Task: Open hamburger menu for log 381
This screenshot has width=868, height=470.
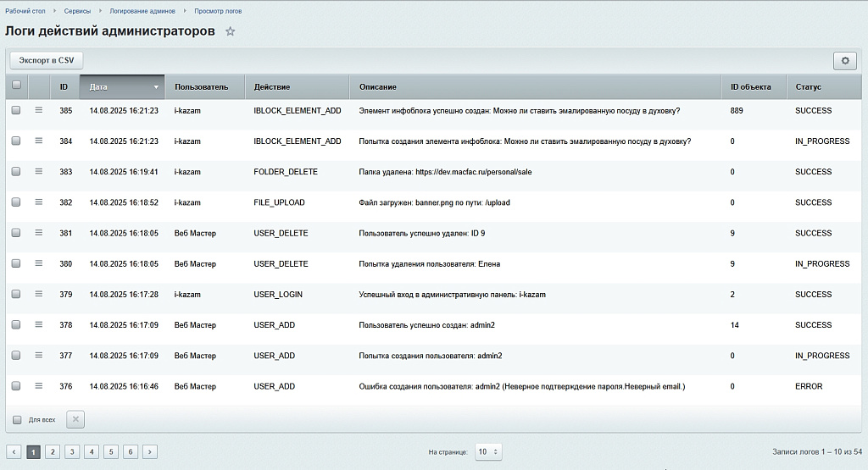Action: pyautogui.click(x=38, y=233)
